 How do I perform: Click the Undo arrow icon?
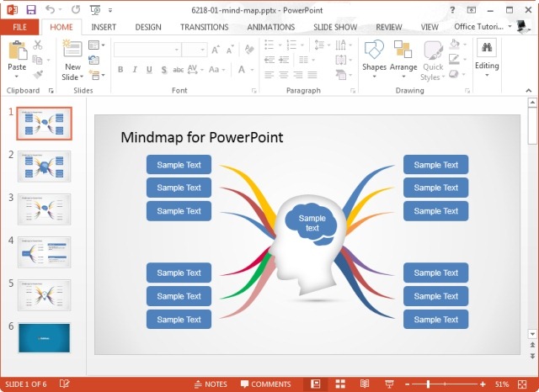(51, 9)
